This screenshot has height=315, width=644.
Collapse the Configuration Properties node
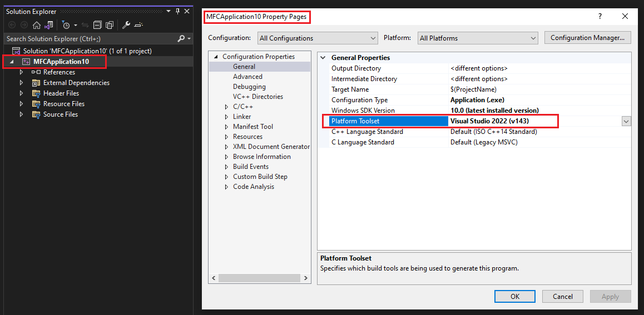215,57
